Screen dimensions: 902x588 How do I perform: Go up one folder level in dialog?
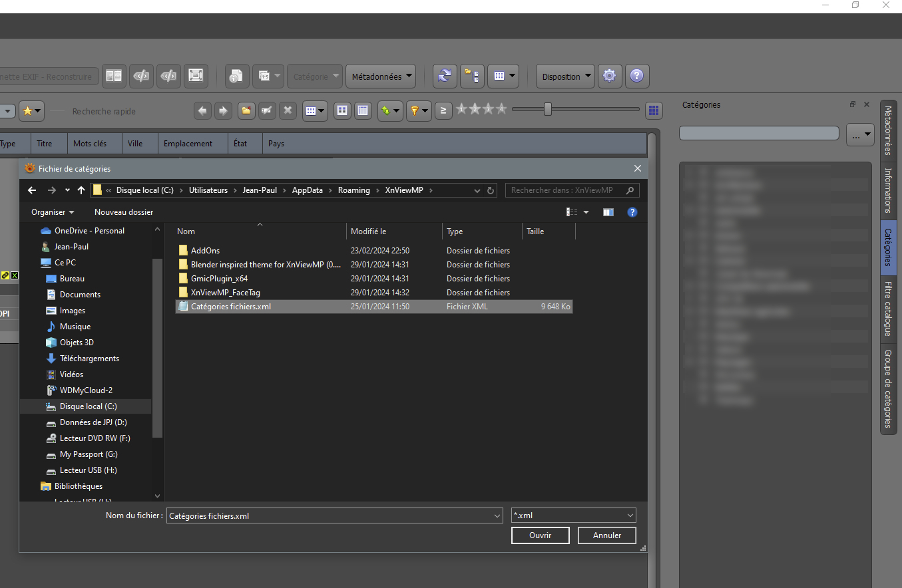pos(81,190)
